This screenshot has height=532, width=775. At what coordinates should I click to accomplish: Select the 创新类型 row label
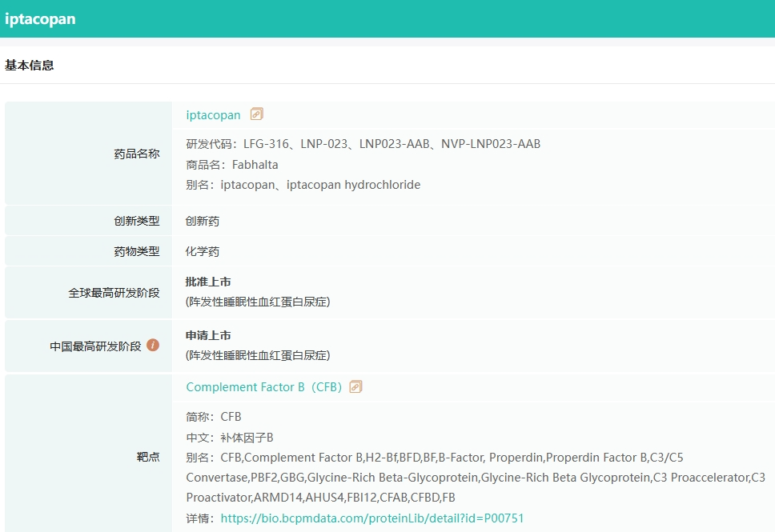click(x=137, y=221)
